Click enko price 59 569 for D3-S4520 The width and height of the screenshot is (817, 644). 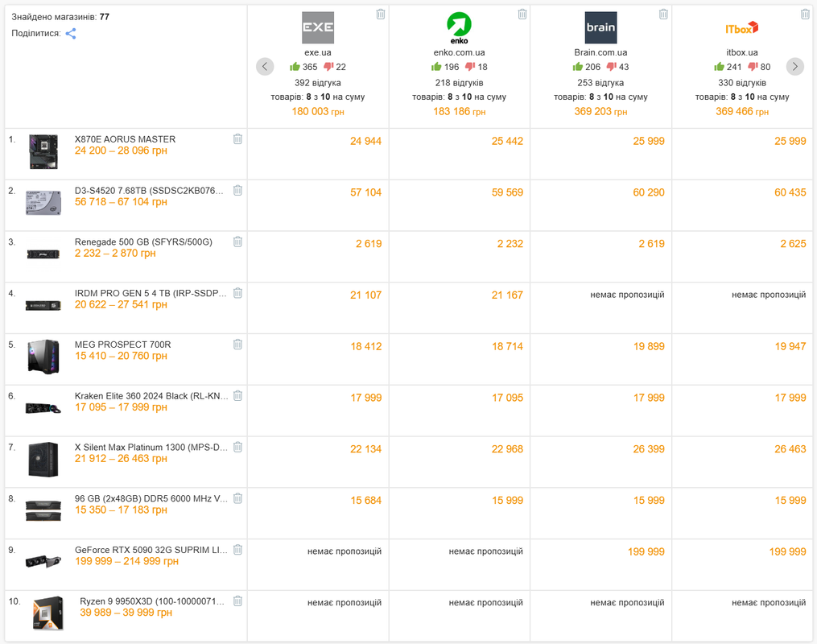pyautogui.click(x=507, y=192)
